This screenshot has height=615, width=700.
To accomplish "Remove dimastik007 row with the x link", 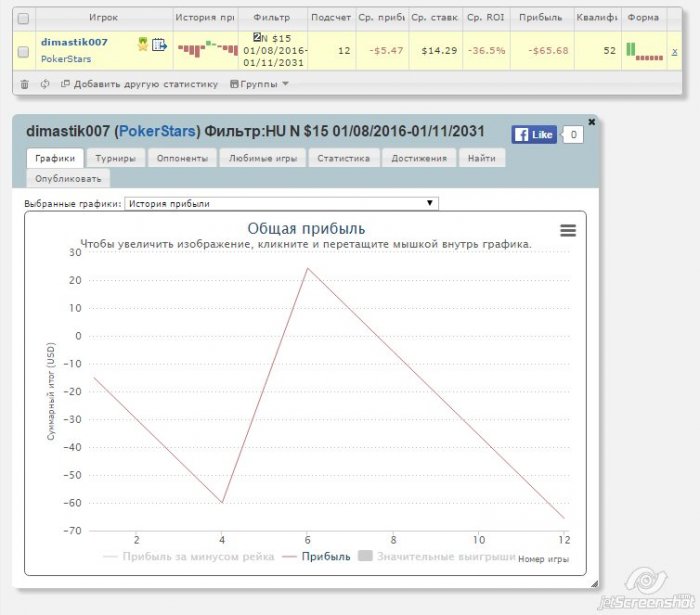I will [674, 52].
